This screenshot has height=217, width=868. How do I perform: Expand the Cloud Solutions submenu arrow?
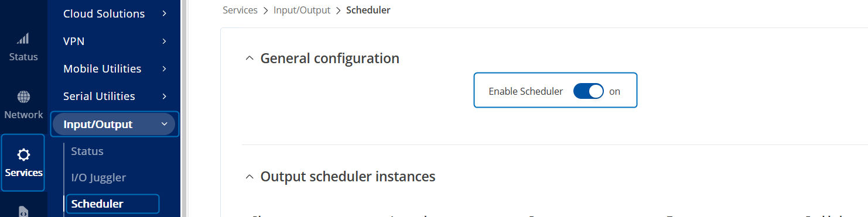coord(165,13)
